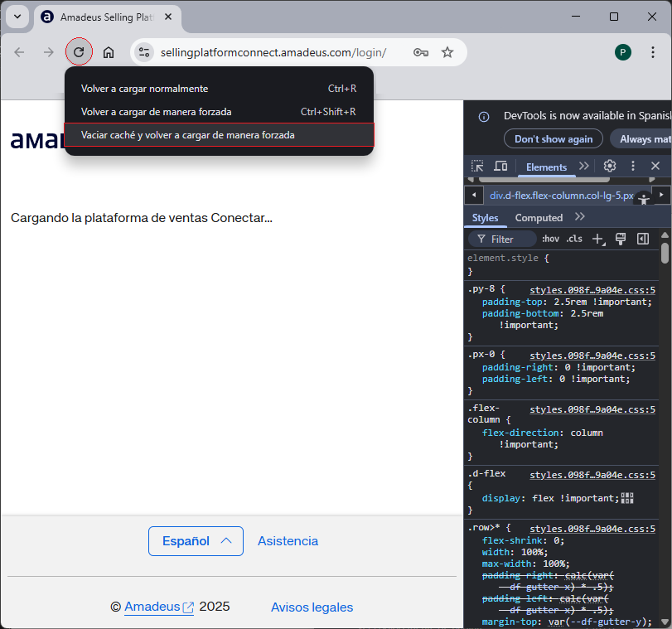Open DevTools settings gear

[x=609, y=166]
